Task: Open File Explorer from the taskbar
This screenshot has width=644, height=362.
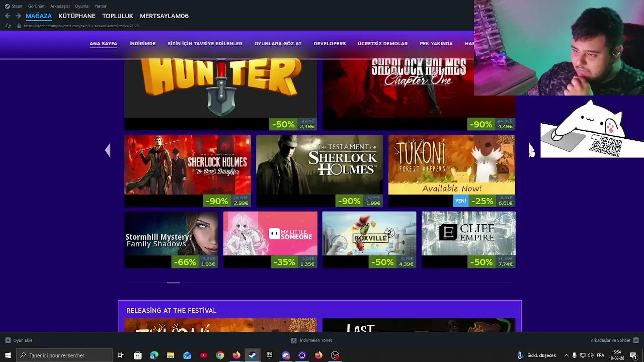Action: click(x=171, y=355)
